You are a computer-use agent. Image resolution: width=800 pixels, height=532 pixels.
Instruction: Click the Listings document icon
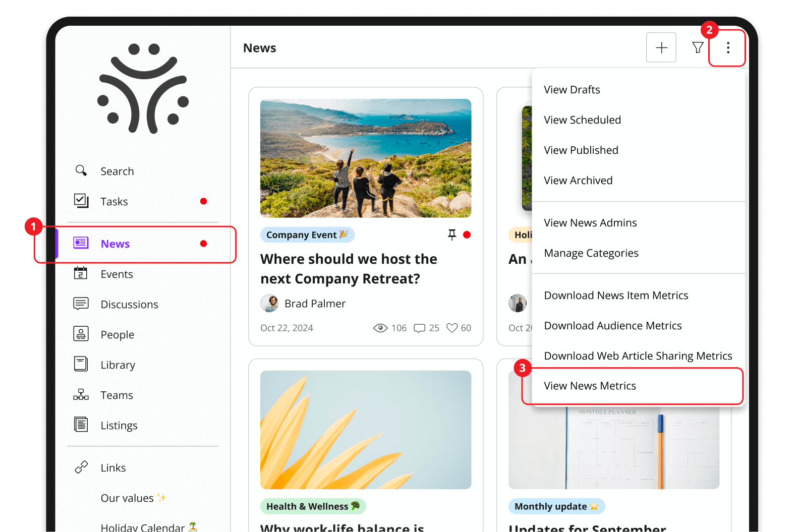[x=81, y=425]
